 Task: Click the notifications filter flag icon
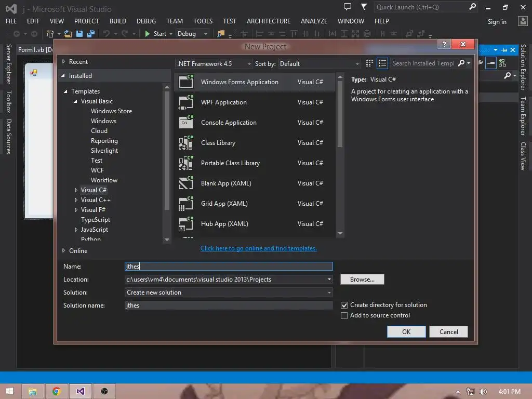pos(364,7)
